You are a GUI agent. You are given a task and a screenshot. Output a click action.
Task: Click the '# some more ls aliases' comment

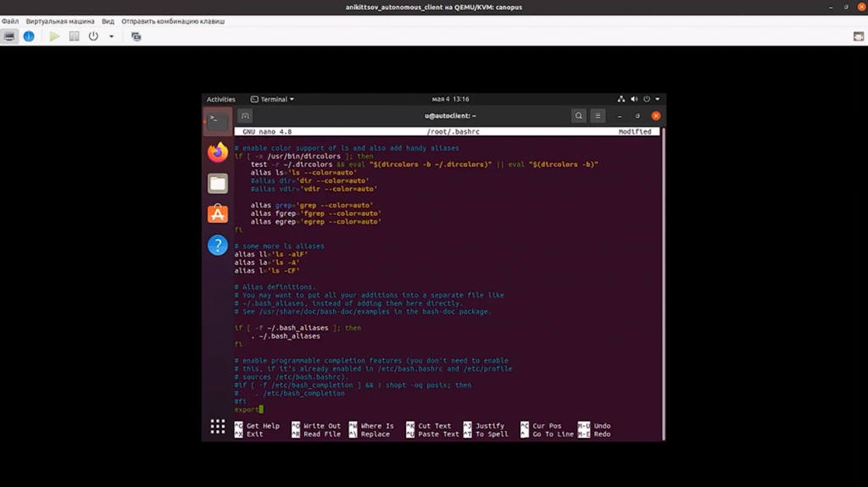coord(279,246)
